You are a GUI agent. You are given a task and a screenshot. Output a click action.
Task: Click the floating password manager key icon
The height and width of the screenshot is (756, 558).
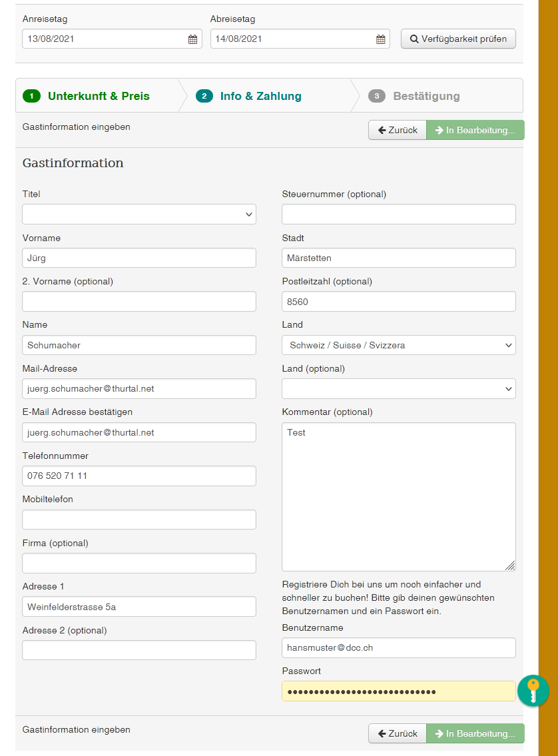[x=533, y=690]
